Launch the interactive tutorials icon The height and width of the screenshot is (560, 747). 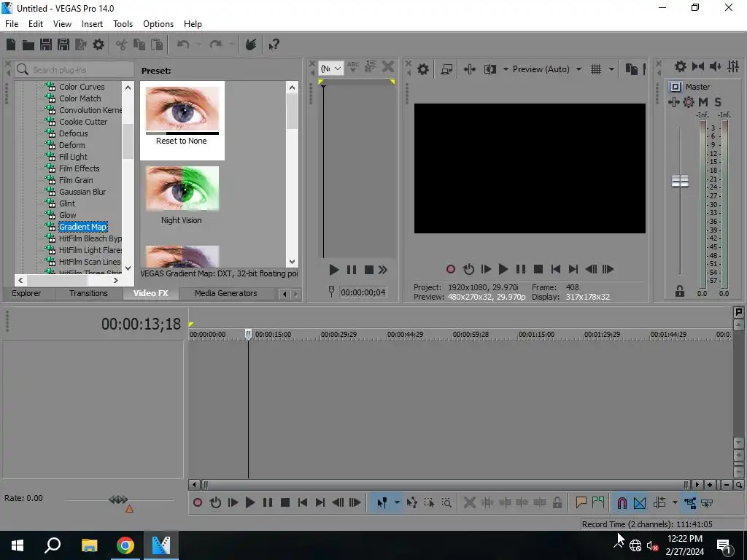point(251,44)
